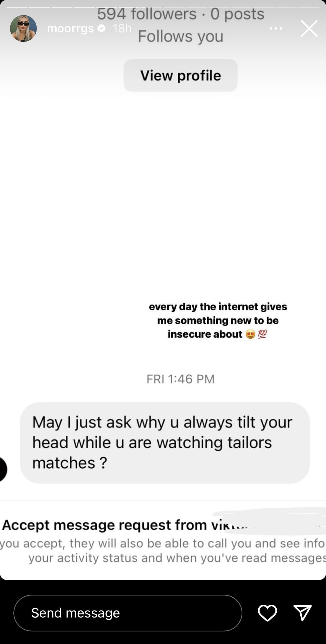
Task: Open the moorrgs profile picture
Action: [x=23, y=28]
